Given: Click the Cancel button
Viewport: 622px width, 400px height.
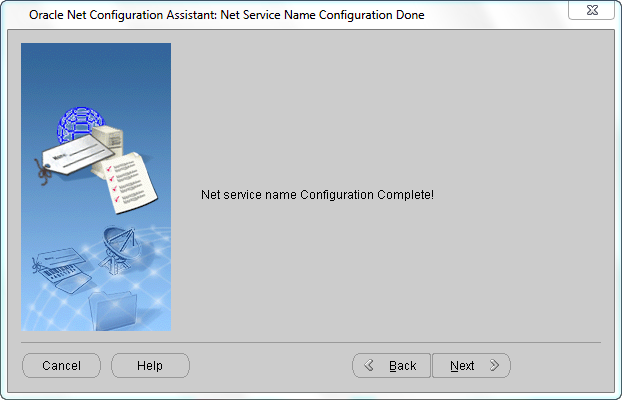Looking at the screenshot, I should point(61,365).
